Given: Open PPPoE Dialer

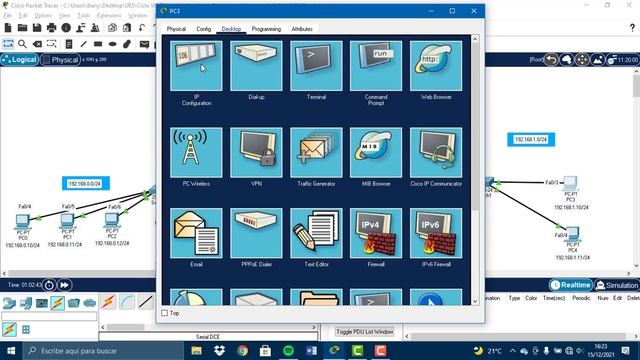Looking at the screenshot, I should (256, 233).
